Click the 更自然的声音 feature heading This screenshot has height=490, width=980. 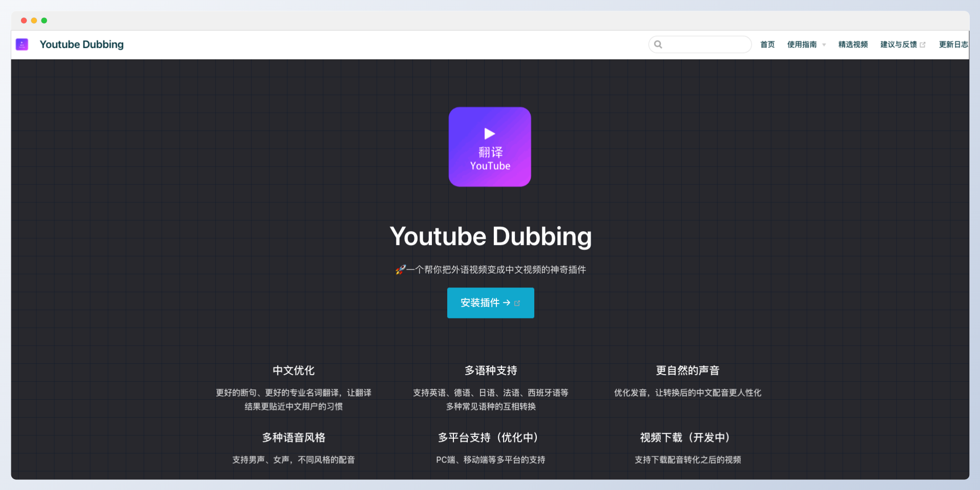(687, 371)
